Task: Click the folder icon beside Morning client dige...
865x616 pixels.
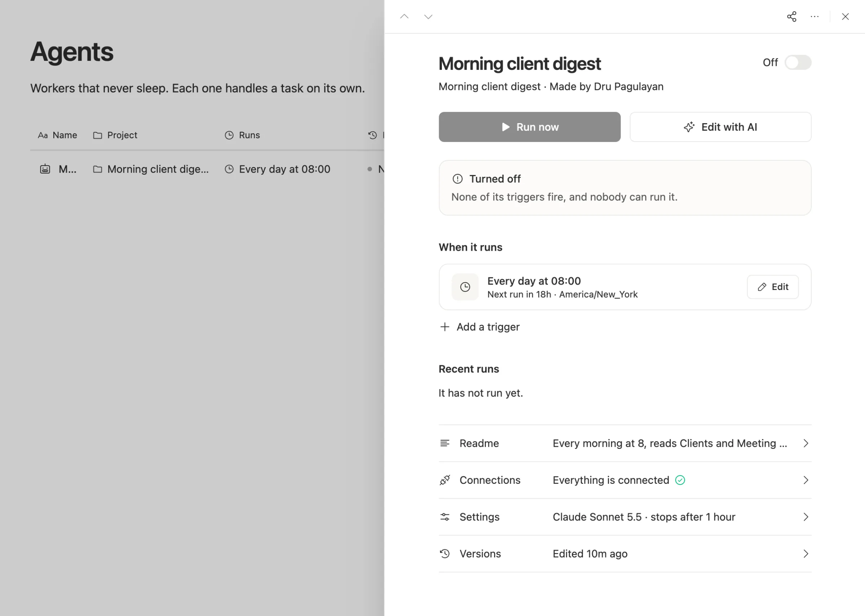Action: 98,169
